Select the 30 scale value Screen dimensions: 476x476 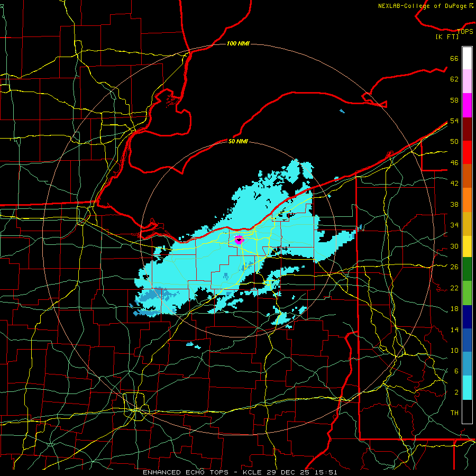(454, 246)
